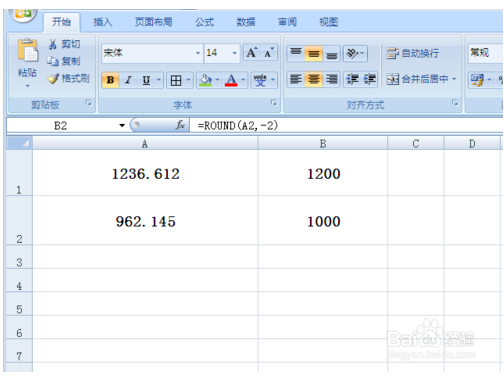The width and height of the screenshot is (504, 382).
Task: Select row 1 header
Action: pyautogui.click(x=19, y=173)
